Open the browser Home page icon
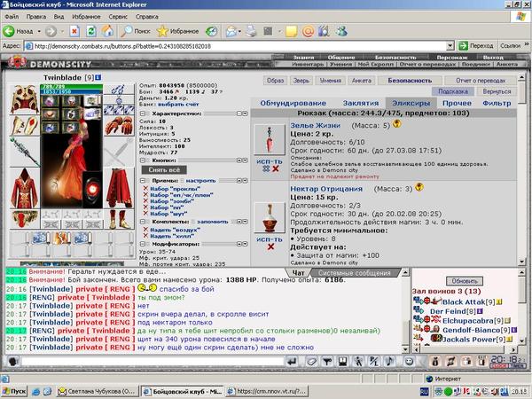The width and height of the screenshot is (532, 399). coord(108,31)
